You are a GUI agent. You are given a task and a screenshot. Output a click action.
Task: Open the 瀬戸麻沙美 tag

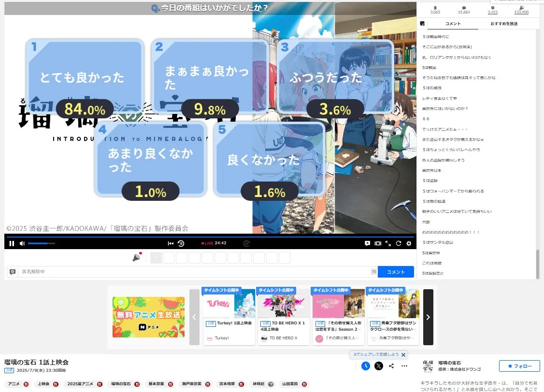[191, 384]
